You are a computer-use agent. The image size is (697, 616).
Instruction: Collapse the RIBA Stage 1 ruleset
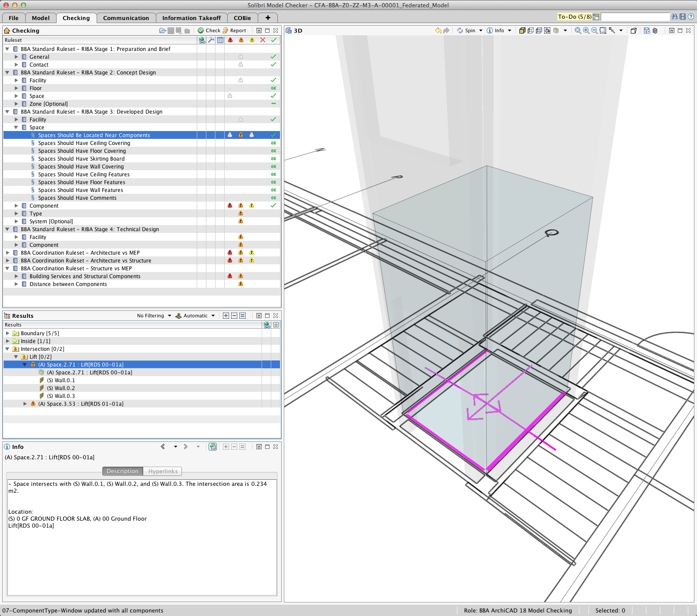tap(7, 49)
